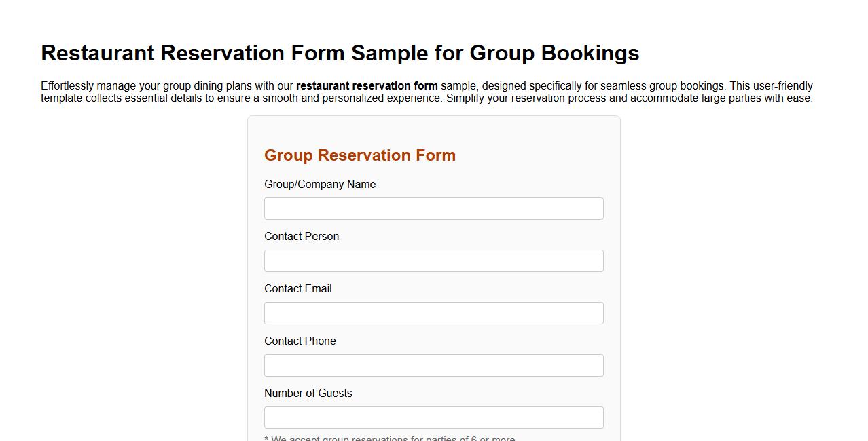This screenshot has width=868, height=441.
Task: Click the page title about Group Bookings
Action: (x=340, y=52)
